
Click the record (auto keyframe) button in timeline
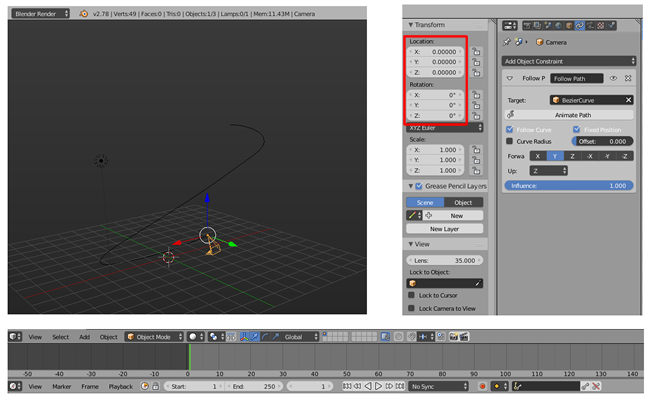coord(482,386)
